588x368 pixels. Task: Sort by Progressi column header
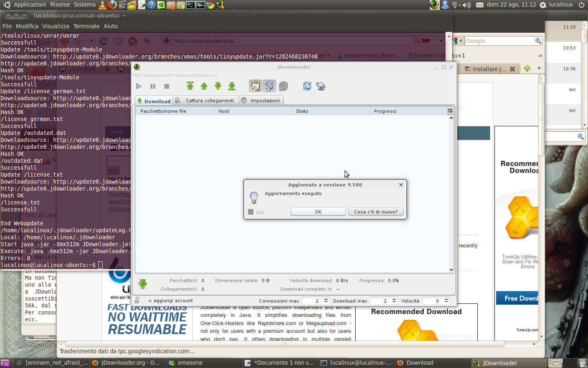[408, 111]
